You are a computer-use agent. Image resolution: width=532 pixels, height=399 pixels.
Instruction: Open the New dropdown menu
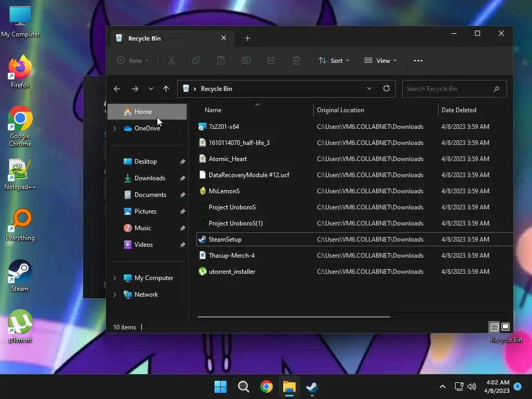[132, 60]
